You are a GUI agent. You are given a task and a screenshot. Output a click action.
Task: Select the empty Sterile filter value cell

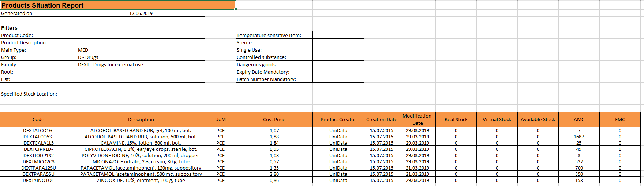(x=338, y=42)
